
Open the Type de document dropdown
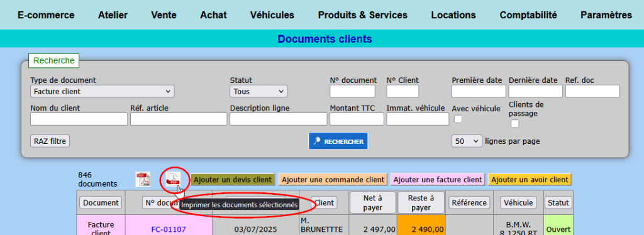click(x=103, y=91)
